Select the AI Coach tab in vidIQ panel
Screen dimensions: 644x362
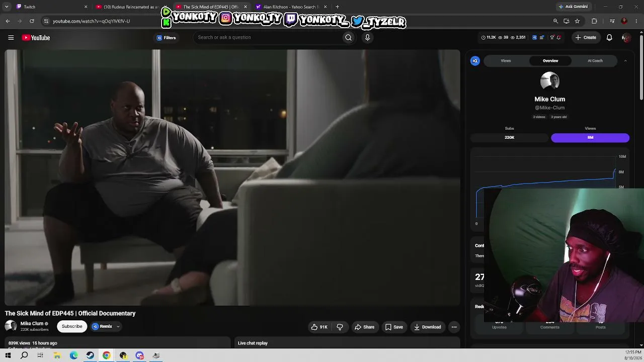click(595, 61)
